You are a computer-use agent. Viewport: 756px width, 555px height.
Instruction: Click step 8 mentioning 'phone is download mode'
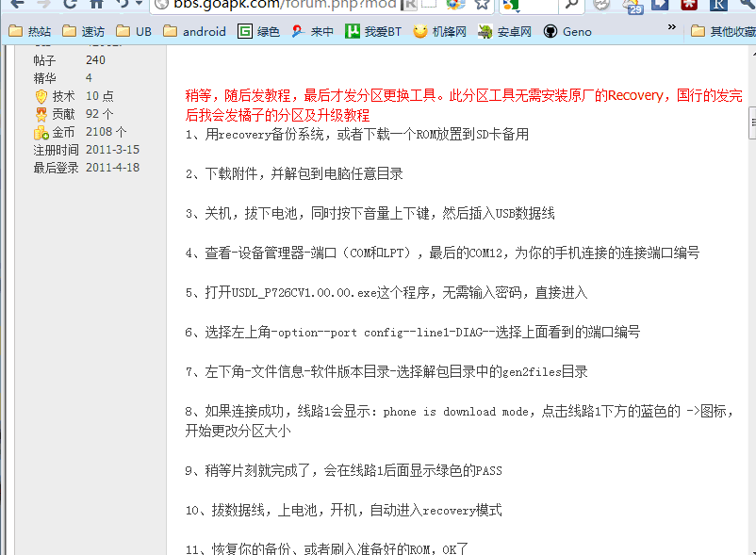pyautogui.click(x=460, y=420)
